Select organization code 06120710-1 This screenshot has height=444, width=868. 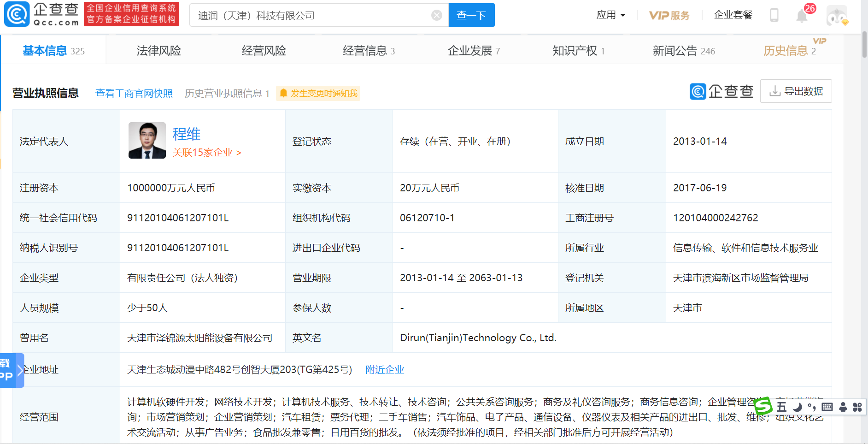click(x=427, y=218)
